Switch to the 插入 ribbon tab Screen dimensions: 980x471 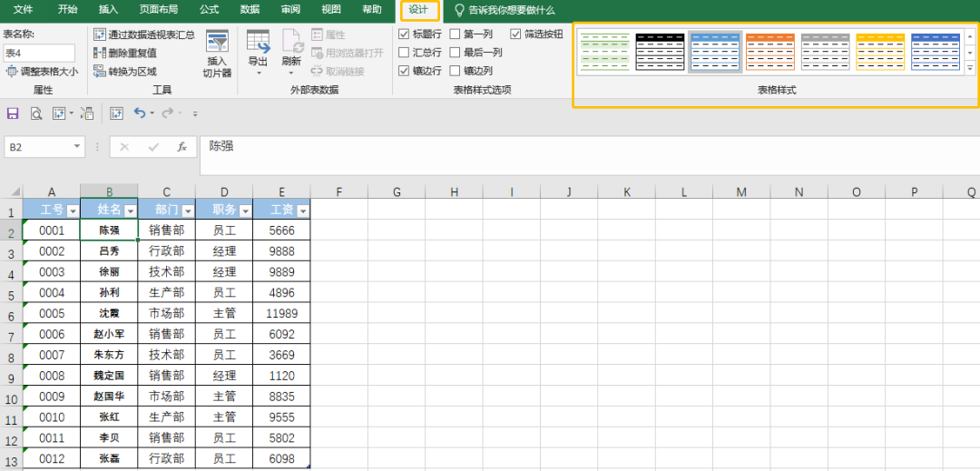108,10
